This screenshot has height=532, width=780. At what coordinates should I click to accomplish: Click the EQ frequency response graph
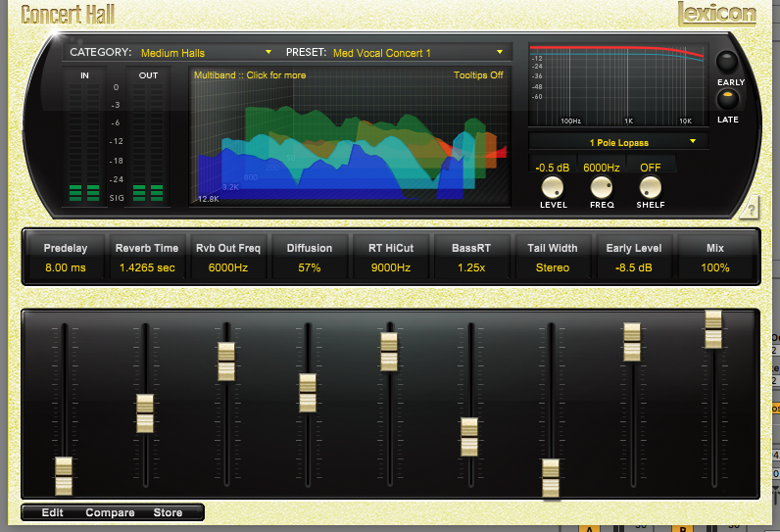(x=617, y=84)
